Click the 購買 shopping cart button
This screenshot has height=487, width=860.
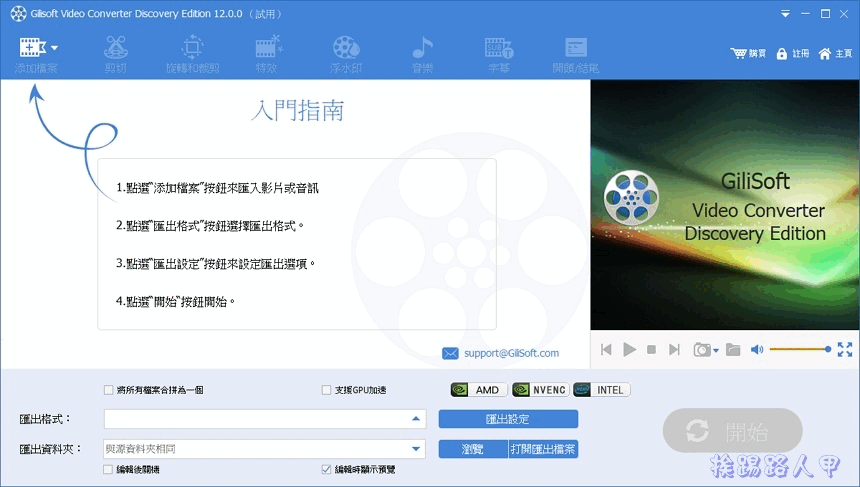748,53
